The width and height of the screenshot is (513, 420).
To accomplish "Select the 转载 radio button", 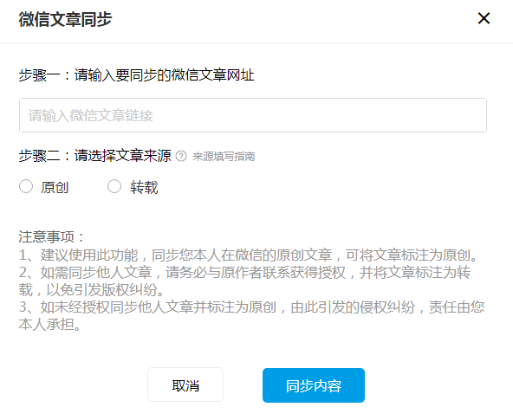I will [114, 187].
